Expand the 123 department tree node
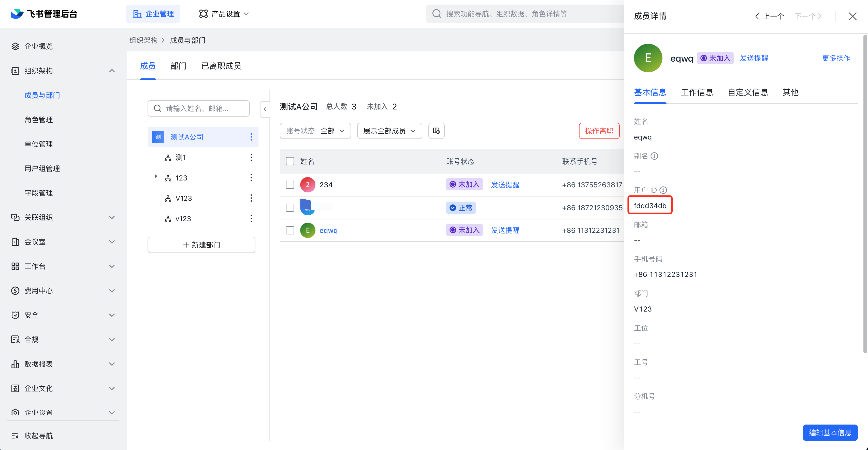 (x=156, y=177)
